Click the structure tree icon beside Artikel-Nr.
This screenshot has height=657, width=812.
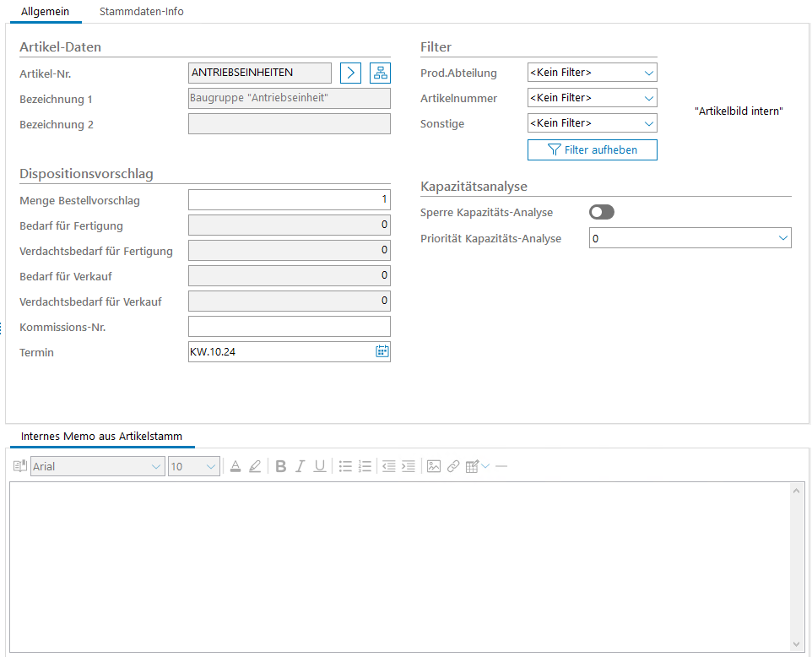coord(380,73)
